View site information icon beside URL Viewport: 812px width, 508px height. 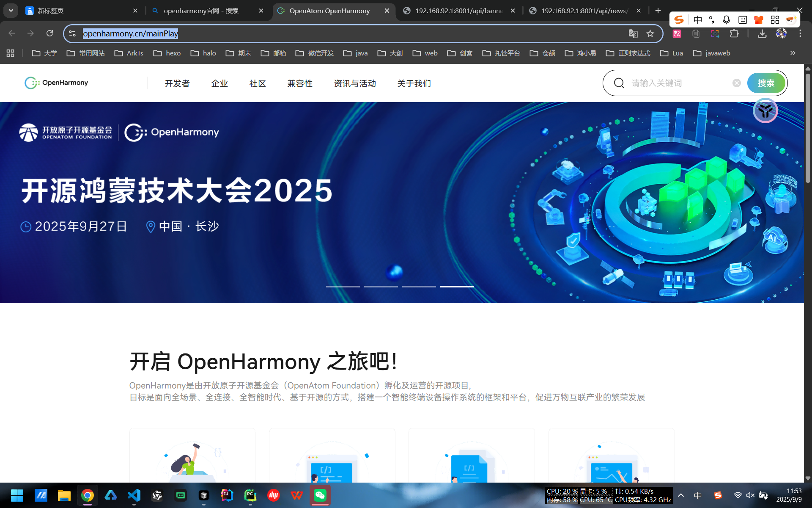tap(72, 33)
